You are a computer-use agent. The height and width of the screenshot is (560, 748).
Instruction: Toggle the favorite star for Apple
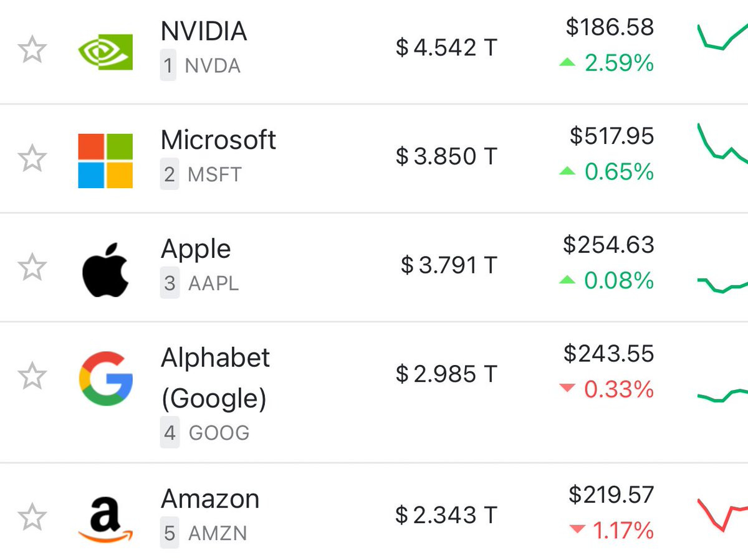[32, 267]
